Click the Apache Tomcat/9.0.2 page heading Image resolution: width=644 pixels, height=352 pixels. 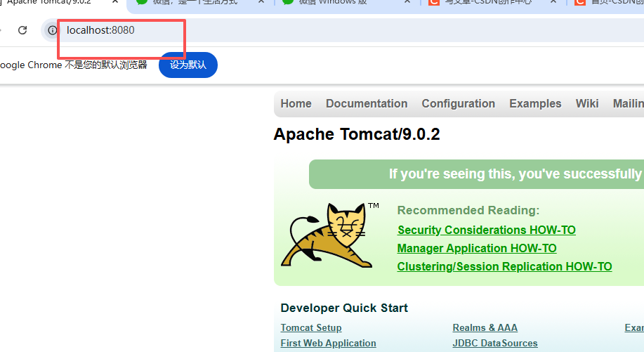coord(357,134)
